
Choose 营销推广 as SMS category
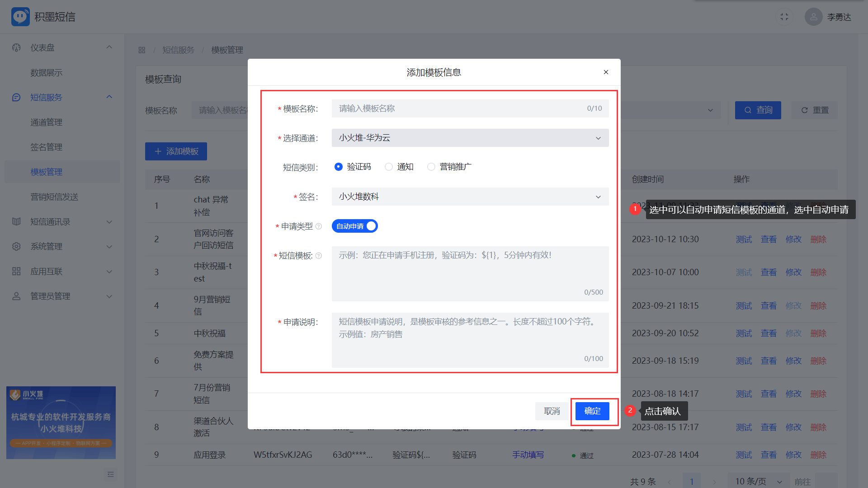(x=431, y=167)
